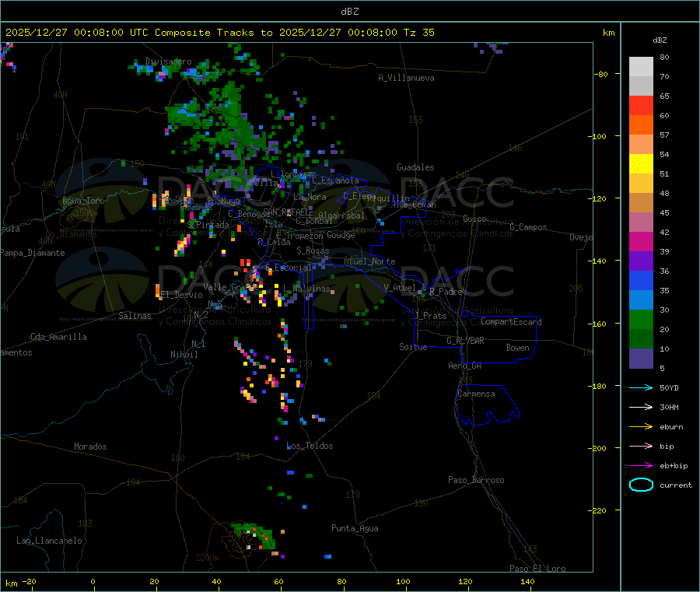Click the yellow eburn arrow icon
700x592 pixels.
(641, 427)
